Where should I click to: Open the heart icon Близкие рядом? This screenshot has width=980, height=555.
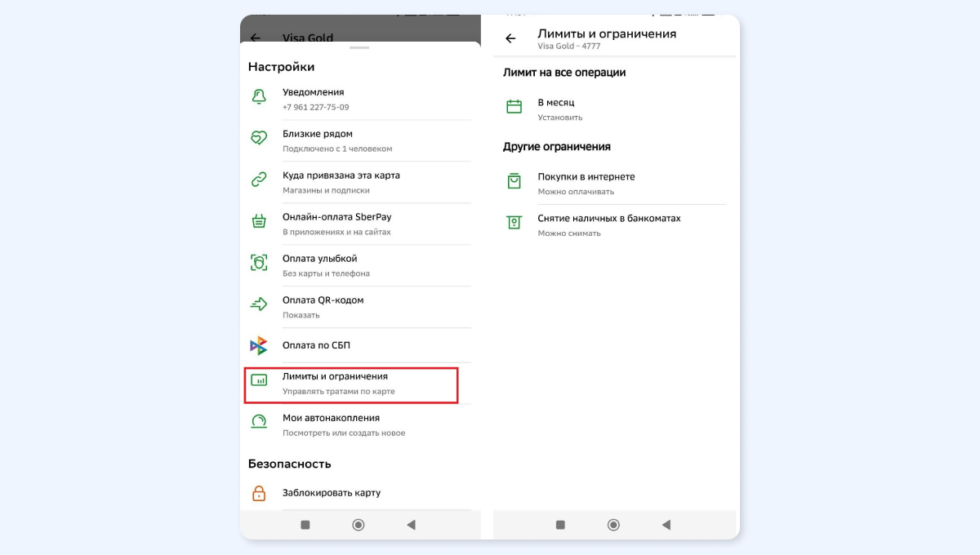259,139
